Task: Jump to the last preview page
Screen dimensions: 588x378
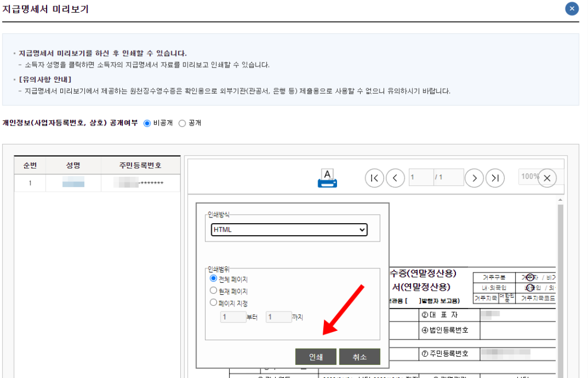Action: (x=495, y=178)
